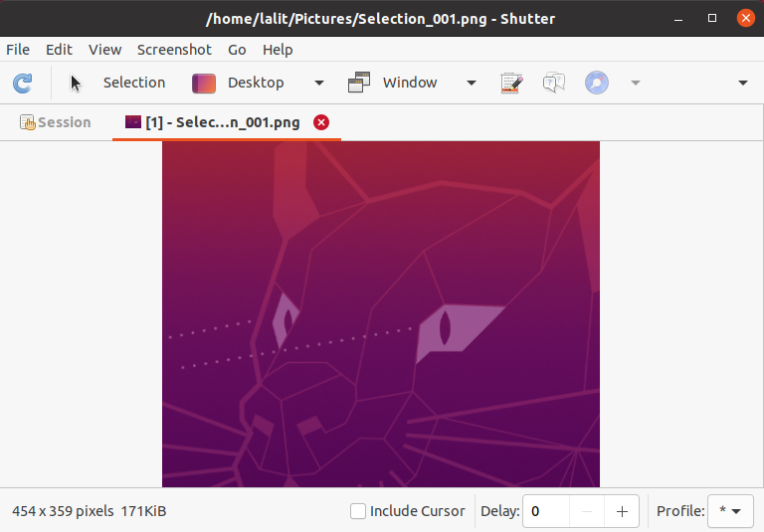Viewport: 764px width, 532px height.
Task: Click the Redo last screenshot icon
Action: (23, 83)
